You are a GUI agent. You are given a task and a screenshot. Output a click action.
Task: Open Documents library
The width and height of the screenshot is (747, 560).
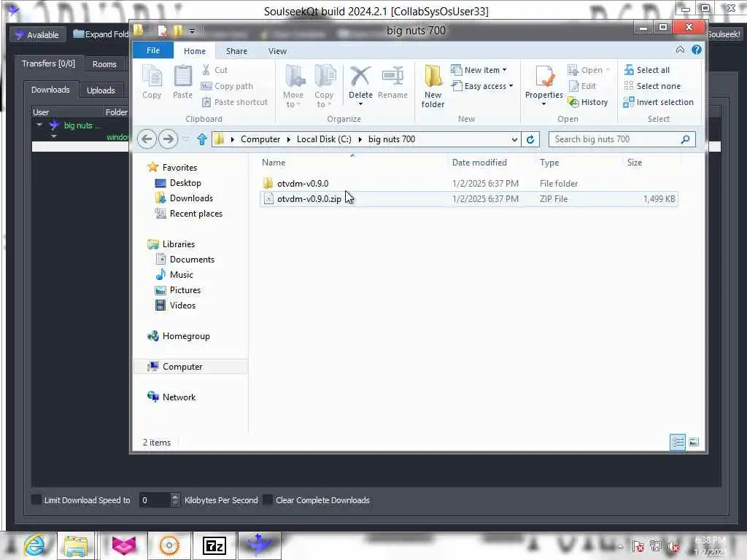click(x=185, y=260)
